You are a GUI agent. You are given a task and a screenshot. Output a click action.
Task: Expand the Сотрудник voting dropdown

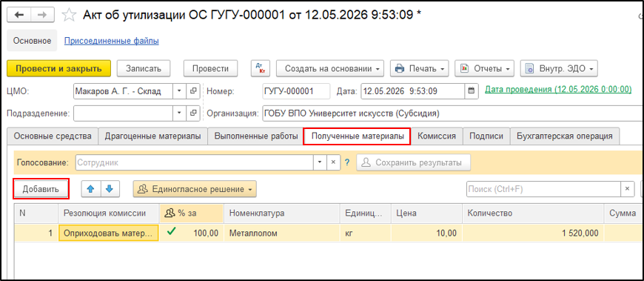click(x=320, y=162)
